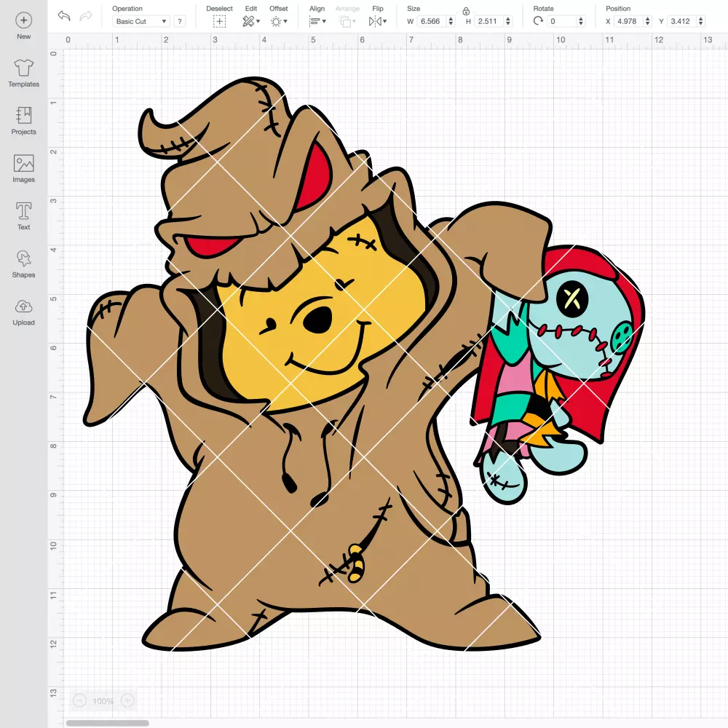
Task: Click the Rotate icon
Action: pyautogui.click(x=538, y=21)
